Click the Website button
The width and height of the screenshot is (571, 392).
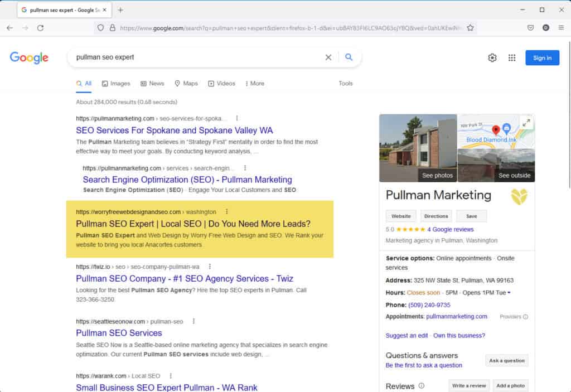pos(401,216)
